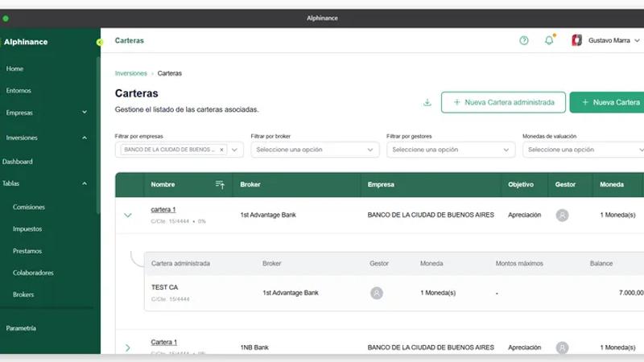Click the Nueva Cartera administrada button

click(503, 102)
